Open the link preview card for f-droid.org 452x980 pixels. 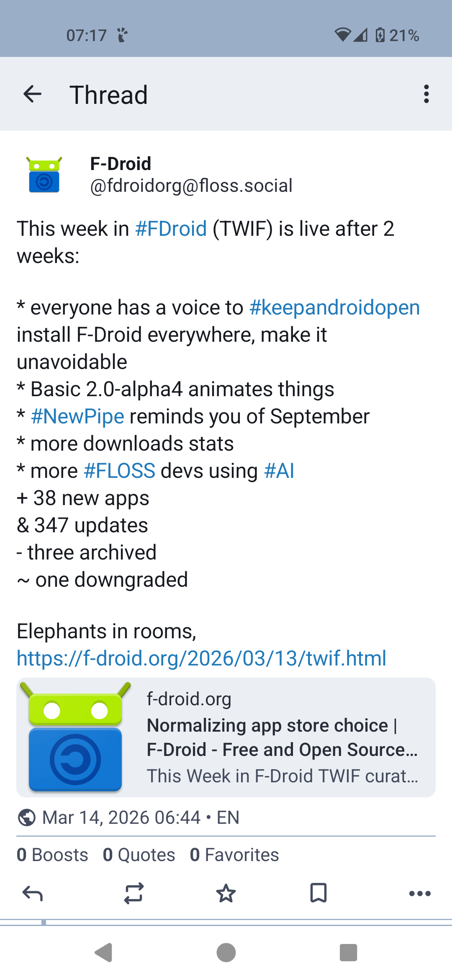pos(226,738)
